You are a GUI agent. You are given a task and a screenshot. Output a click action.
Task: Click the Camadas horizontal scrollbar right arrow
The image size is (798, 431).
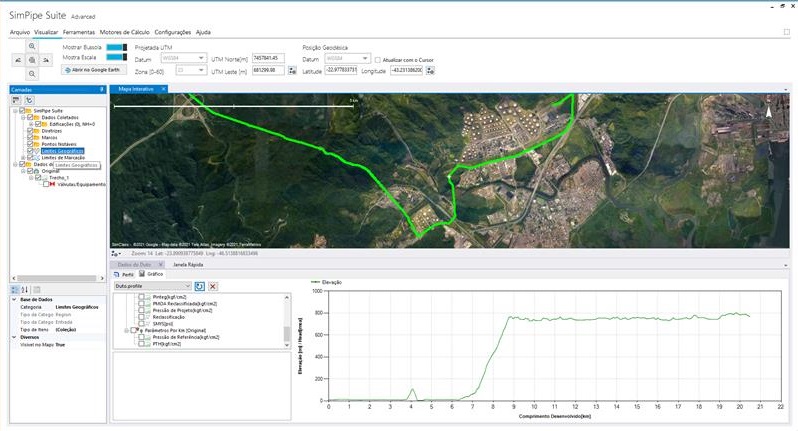[x=102, y=278]
